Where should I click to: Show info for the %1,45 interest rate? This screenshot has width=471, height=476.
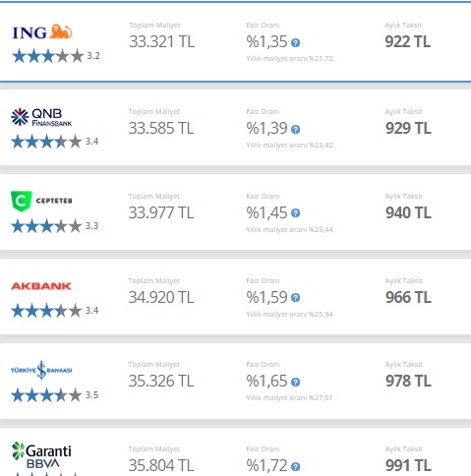coord(295,213)
